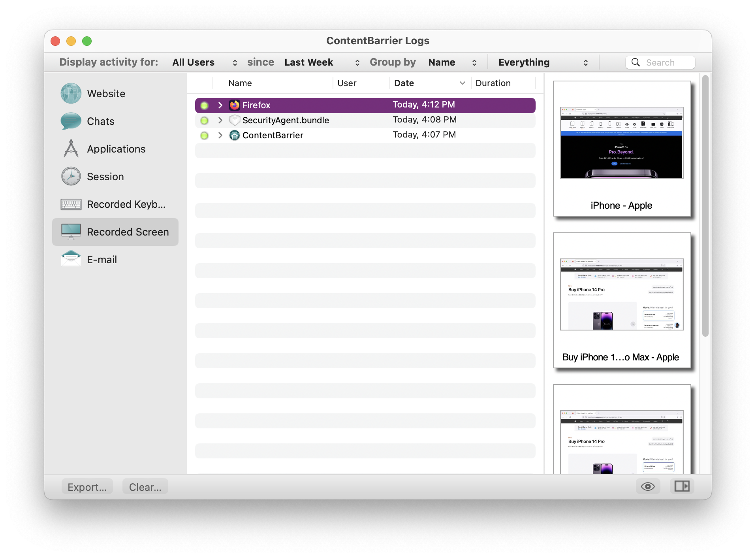Screen dimensions: 756x558
Task: Open the Last Week time range dropdown
Action: point(322,62)
